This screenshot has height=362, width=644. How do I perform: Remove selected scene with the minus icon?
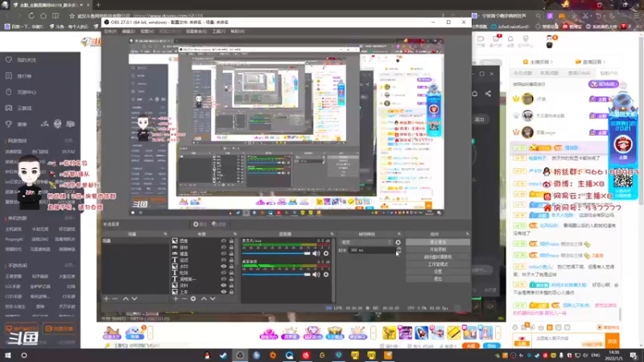coord(115,298)
